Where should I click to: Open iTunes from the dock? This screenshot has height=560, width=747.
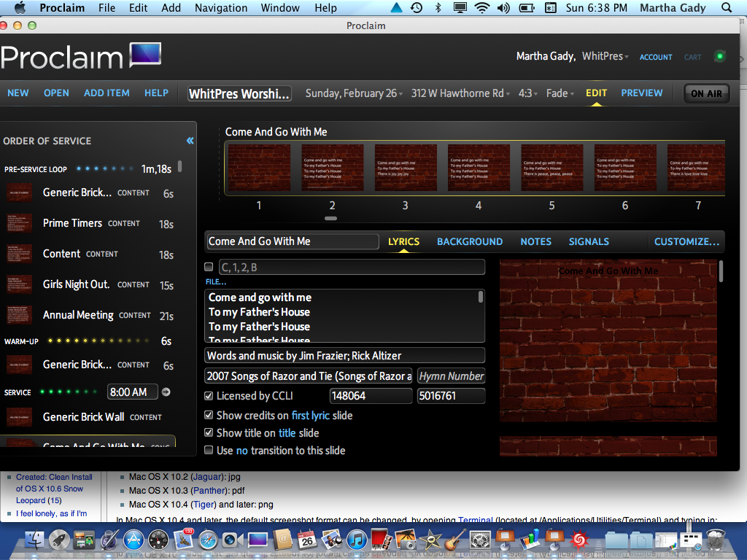click(x=357, y=540)
